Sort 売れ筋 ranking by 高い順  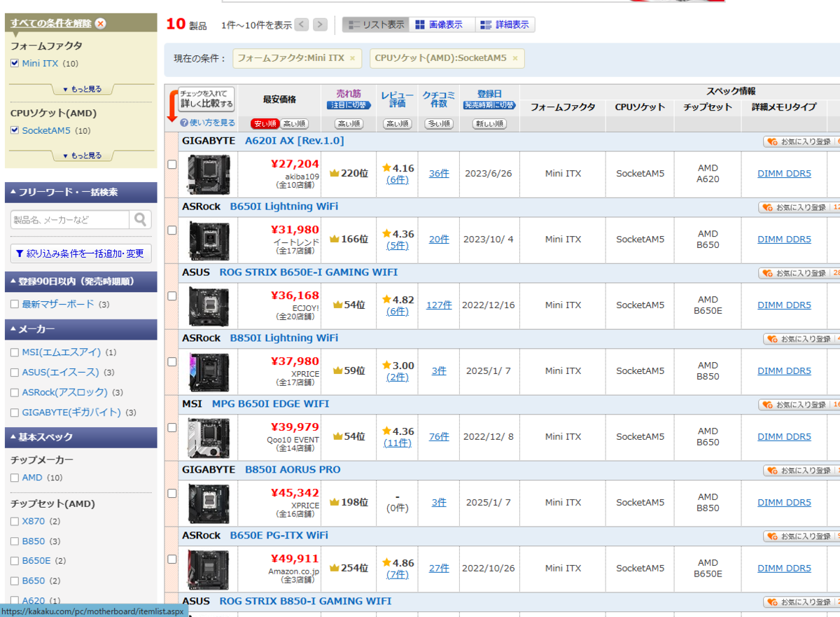tap(349, 124)
